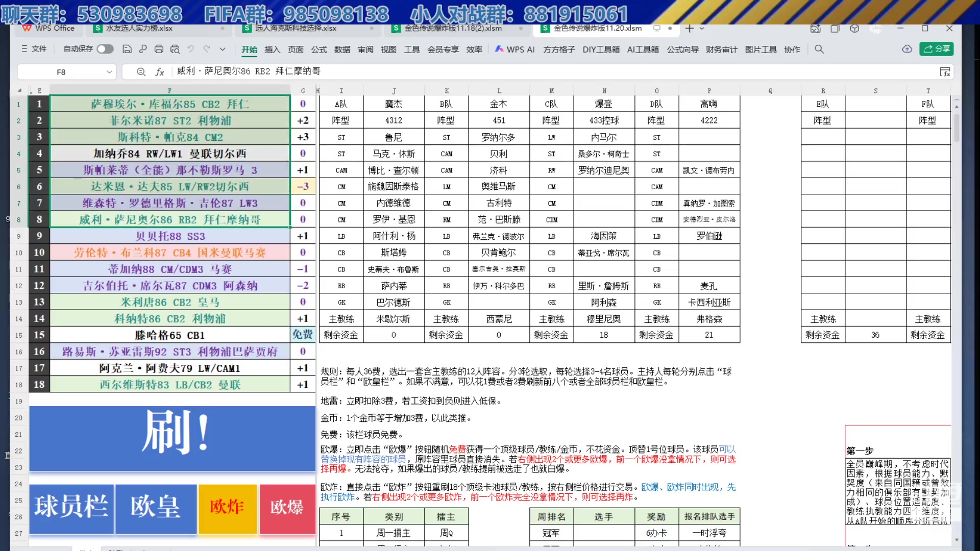Open the cell name box dropdown
Image resolution: width=980 pixels, height=551 pixels.
coord(109,71)
